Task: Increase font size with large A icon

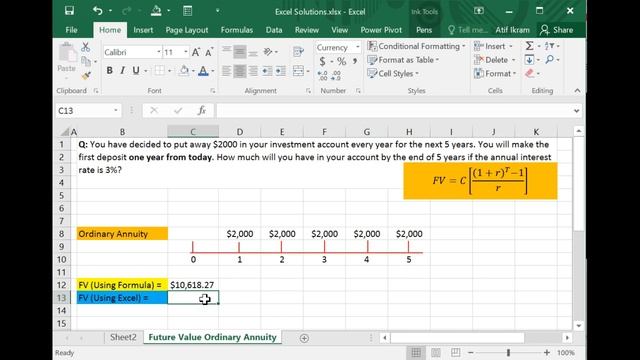Action: click(x=196, y=52)
